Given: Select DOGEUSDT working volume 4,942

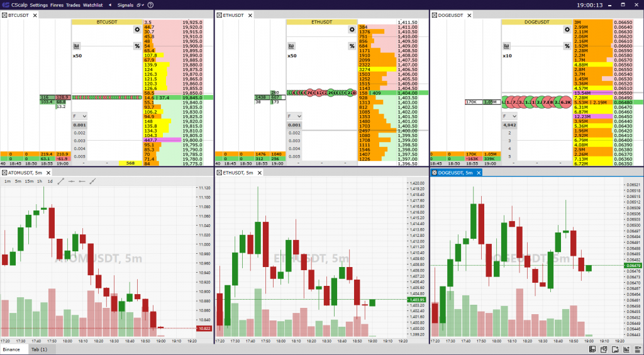Looking at the screenshot, I should point(509,125).
